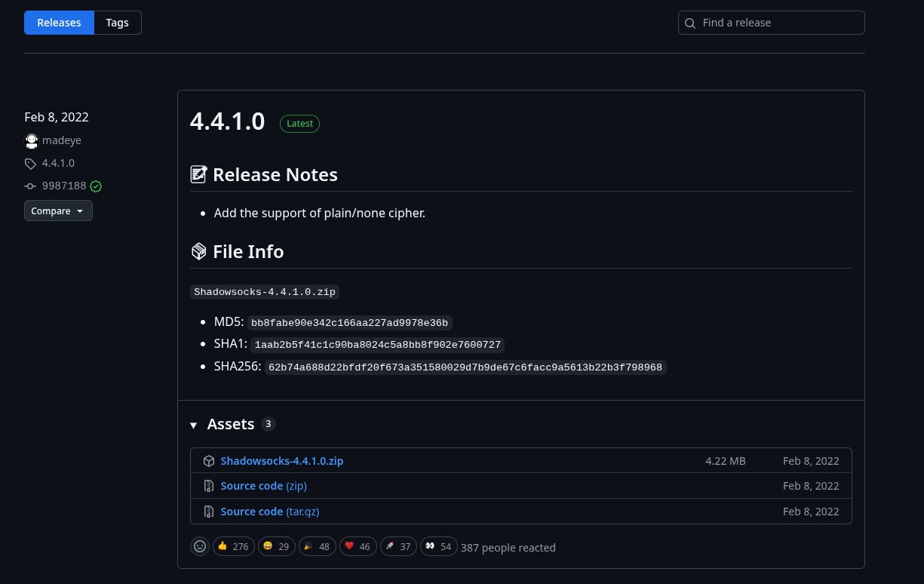Collapse the Assets section triangle

click(194, 425)
